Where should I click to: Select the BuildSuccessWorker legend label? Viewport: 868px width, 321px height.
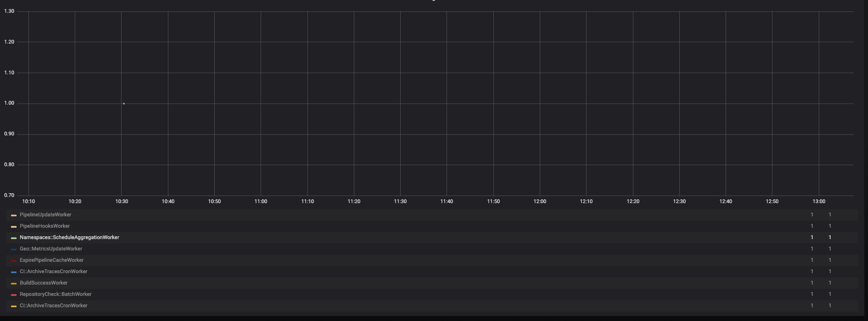[44, 283]
